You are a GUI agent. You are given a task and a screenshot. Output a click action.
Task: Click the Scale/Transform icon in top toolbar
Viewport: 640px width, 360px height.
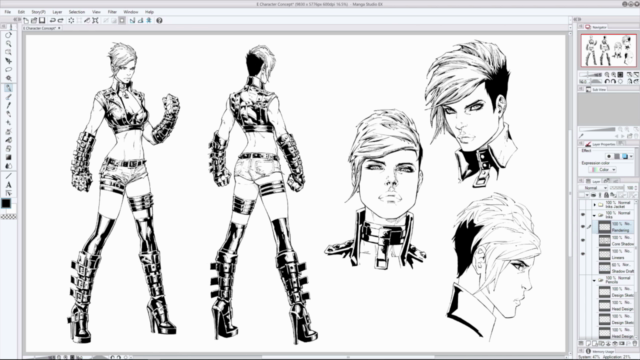(95, 20)
